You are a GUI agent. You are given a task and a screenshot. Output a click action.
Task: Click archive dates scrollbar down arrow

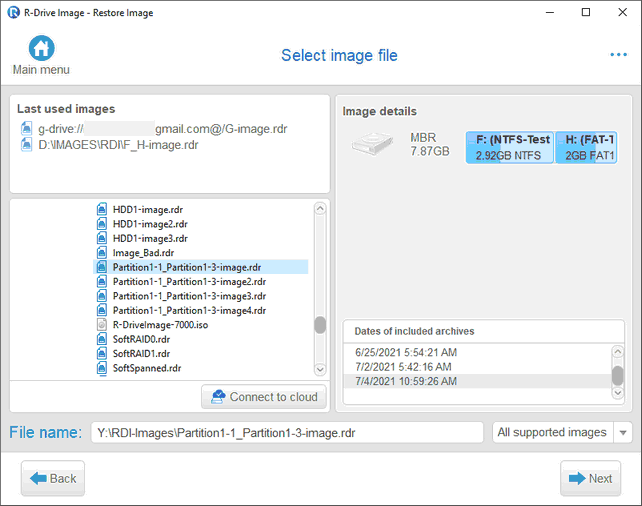[x=618, y=393]
